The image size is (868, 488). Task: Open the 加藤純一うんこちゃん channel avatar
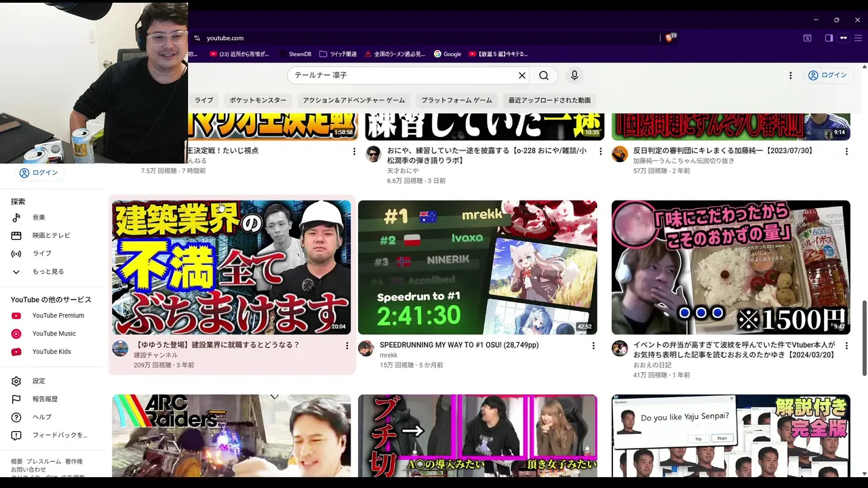620,154
